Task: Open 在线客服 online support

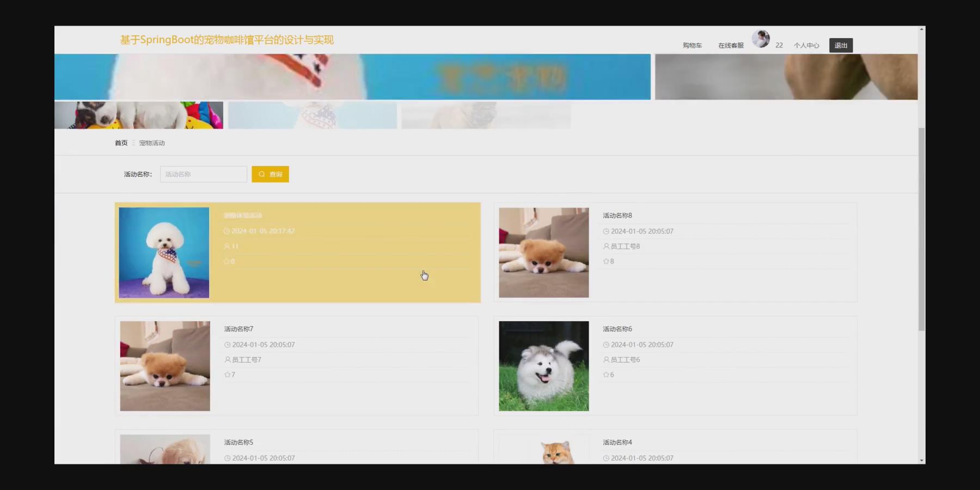Action: pyautogui.click(x=731, y=46)
